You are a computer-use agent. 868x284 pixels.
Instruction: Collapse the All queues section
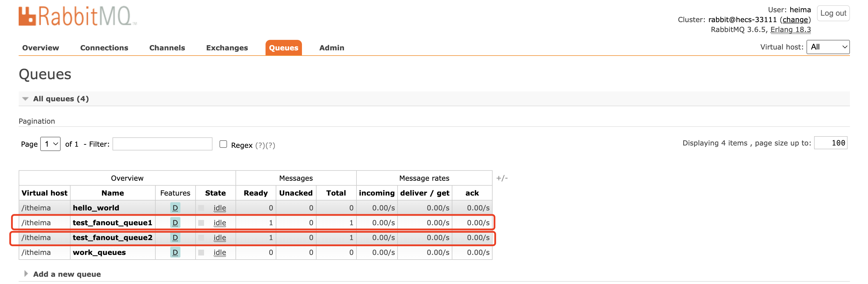25,99
